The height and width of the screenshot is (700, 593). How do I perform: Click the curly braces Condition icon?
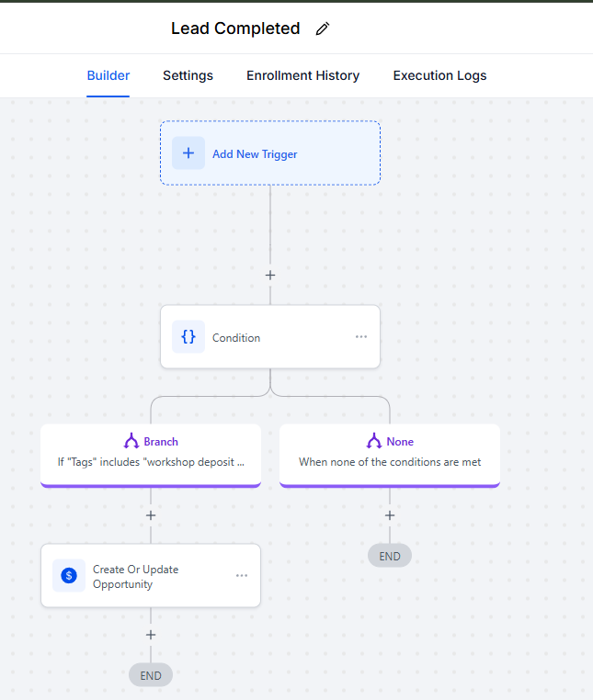[x=188, y=336]
